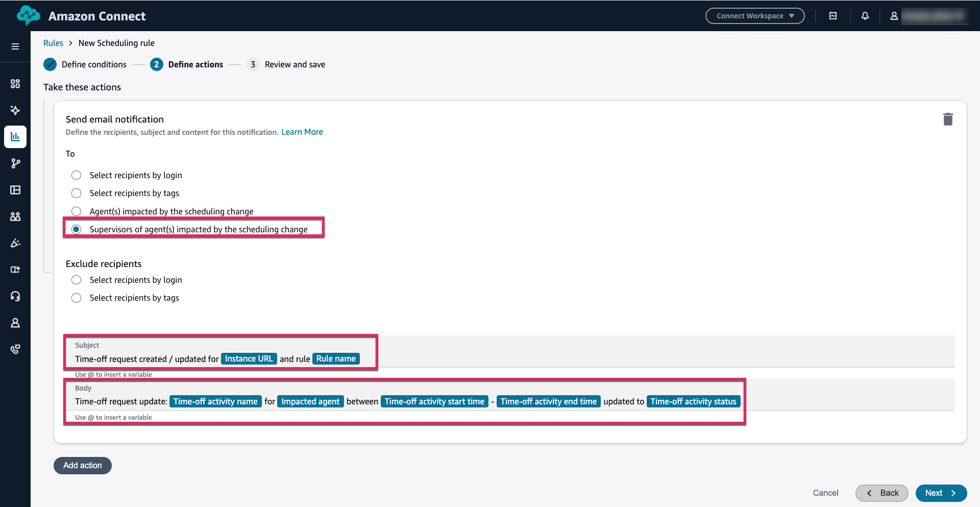Viewport: 980px width, 507px height.
Task: Select Supervisors of agent(s) impacted option
Action: (x=76, y=229)
